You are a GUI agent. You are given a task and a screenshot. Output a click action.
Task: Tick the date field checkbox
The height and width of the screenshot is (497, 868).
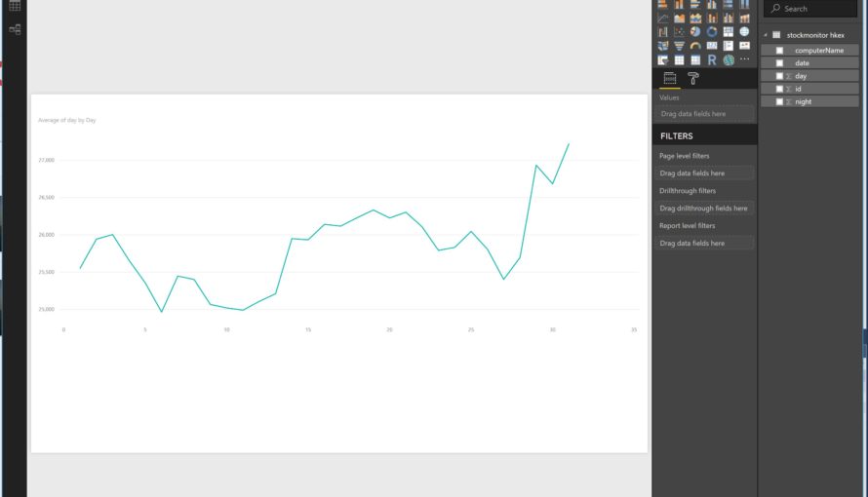pyautogui.click(x=779, y=63)
